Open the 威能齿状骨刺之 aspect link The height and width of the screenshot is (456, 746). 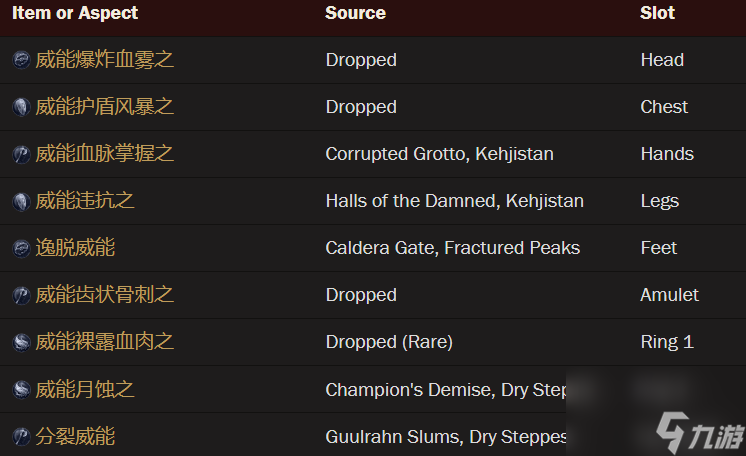[x=105, y=295]
